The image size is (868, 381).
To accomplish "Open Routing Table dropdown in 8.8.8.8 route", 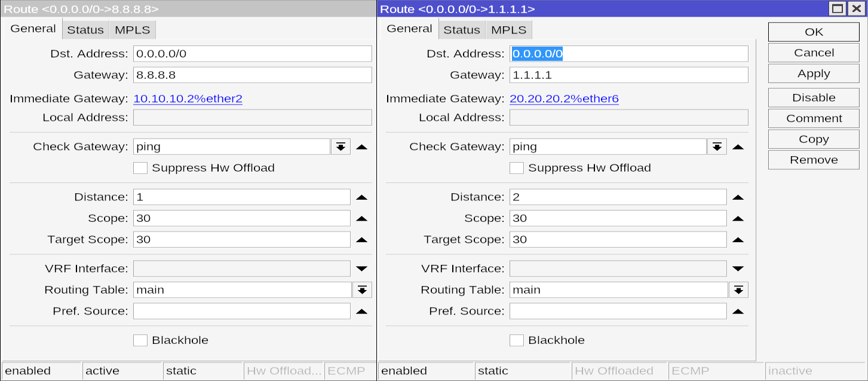I will click(362, 290).
